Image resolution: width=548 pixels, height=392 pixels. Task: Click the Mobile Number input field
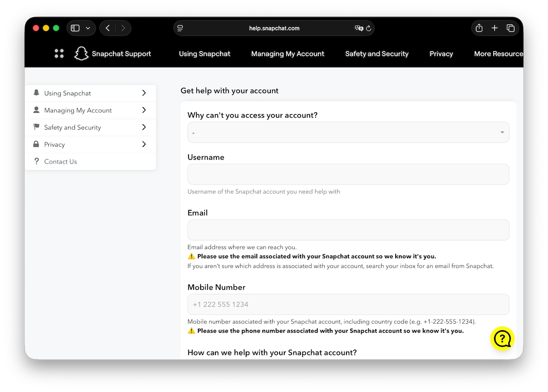348,304
